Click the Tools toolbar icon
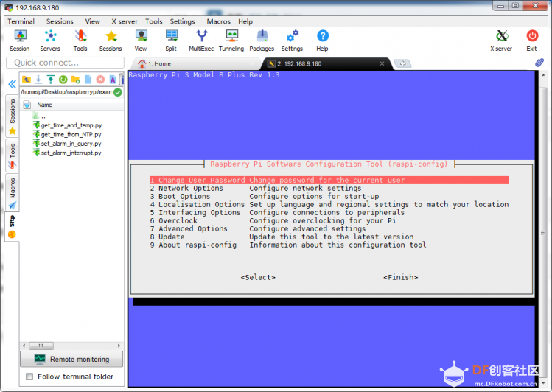This screenshot has height=392, width=552. pos(80,41)
